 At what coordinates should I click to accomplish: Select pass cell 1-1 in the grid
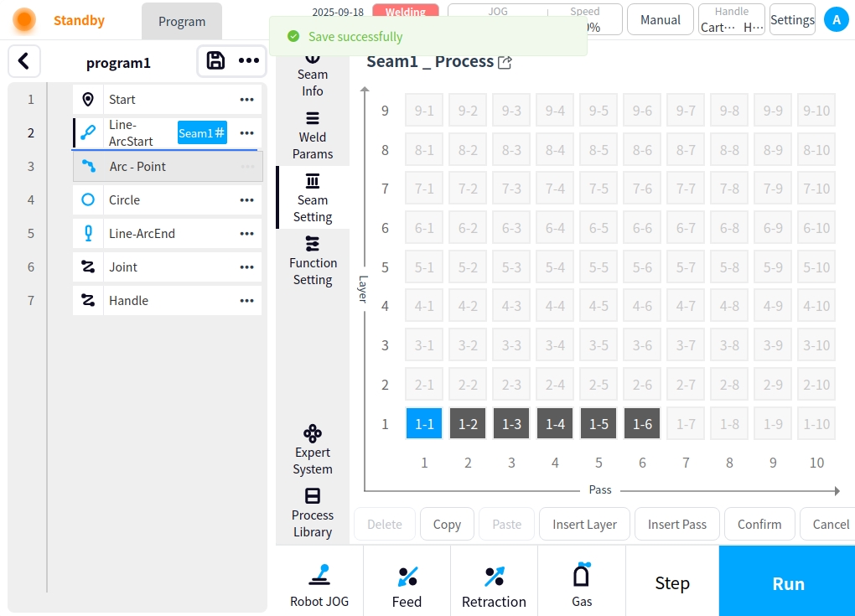[x=425, y=424]
